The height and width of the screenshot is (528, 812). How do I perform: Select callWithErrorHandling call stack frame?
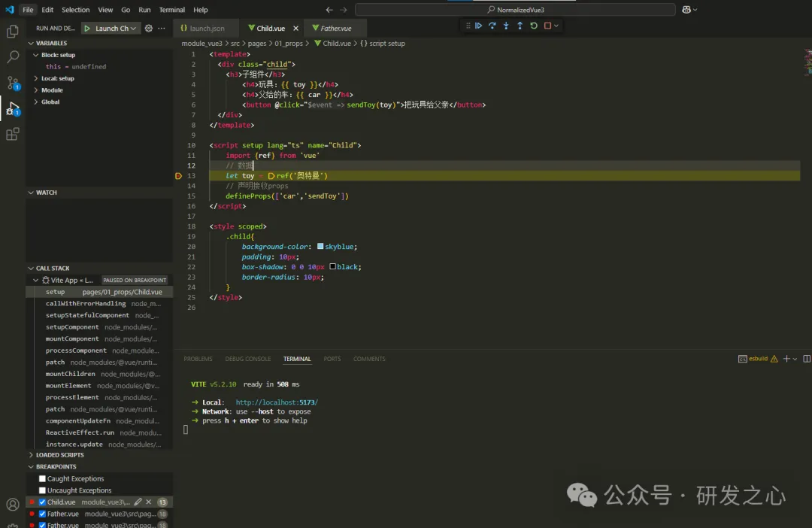click(86, 304)
